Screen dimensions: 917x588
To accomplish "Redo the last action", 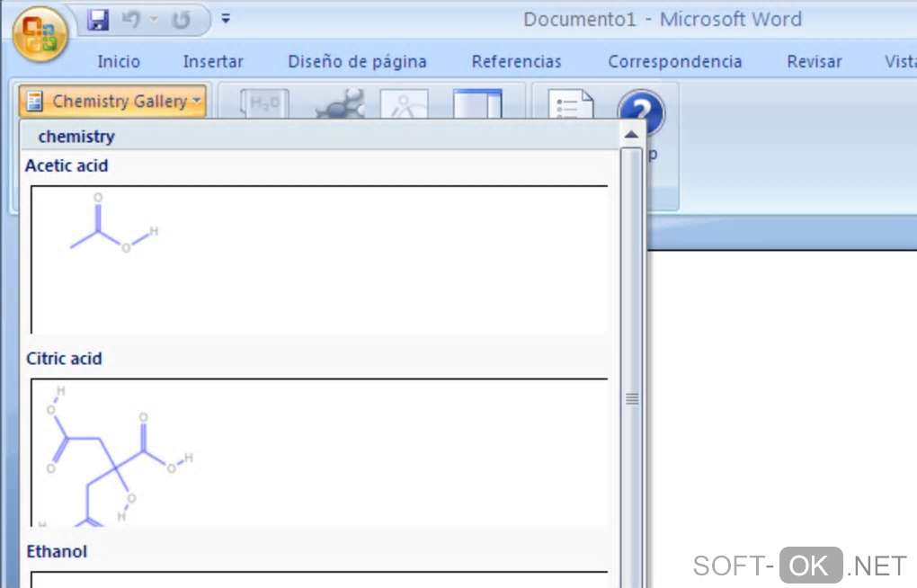I will pyautogui.click(x=182, y=20).
